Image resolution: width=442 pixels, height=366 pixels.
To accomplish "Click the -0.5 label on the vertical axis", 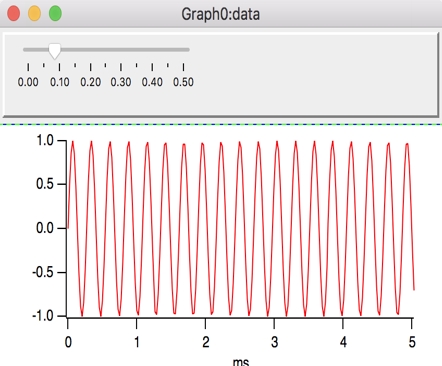I will click(x=43, y=272).
